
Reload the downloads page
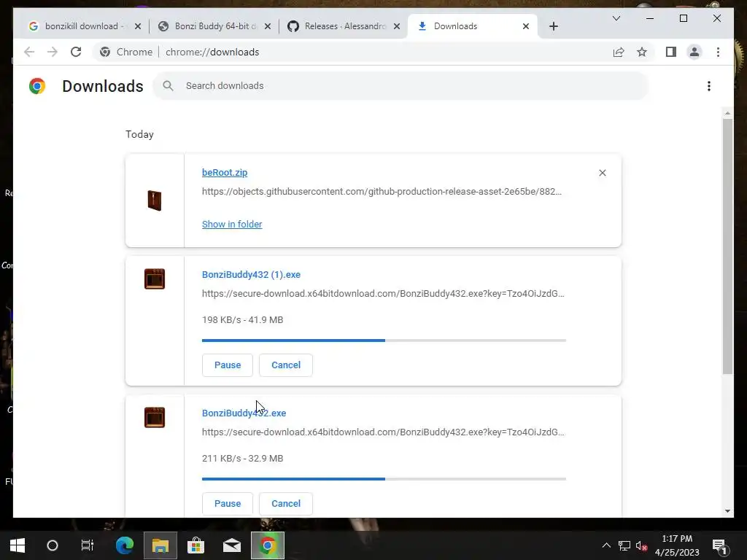[x=76, y=52]
